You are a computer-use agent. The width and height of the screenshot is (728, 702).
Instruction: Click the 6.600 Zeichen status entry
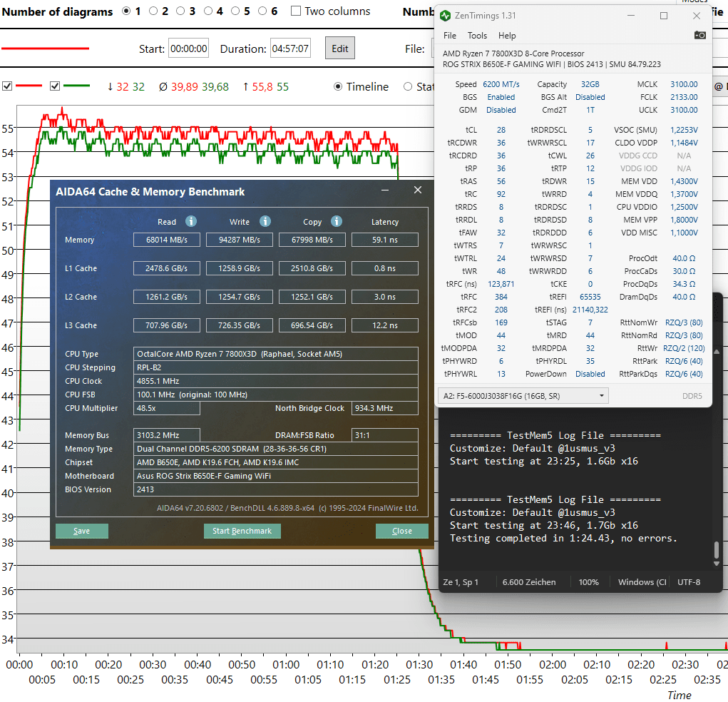tap(529, 582)
